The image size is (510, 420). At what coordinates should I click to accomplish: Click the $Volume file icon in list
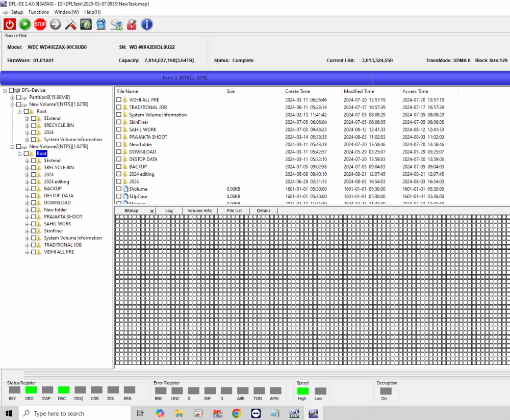125,189
